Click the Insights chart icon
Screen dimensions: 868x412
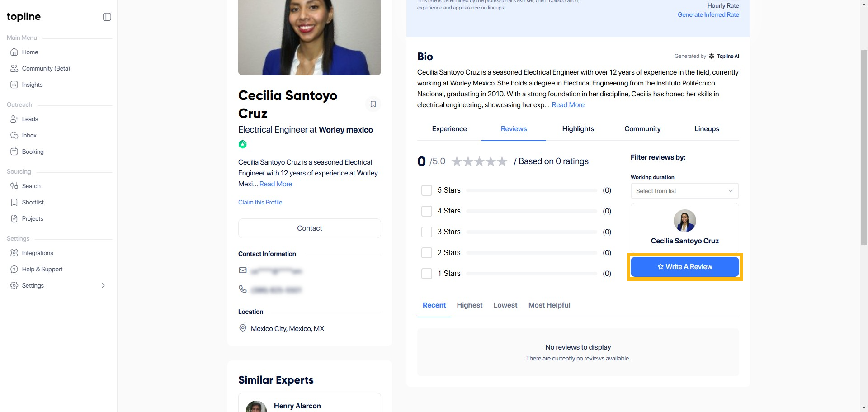(14, 85)
